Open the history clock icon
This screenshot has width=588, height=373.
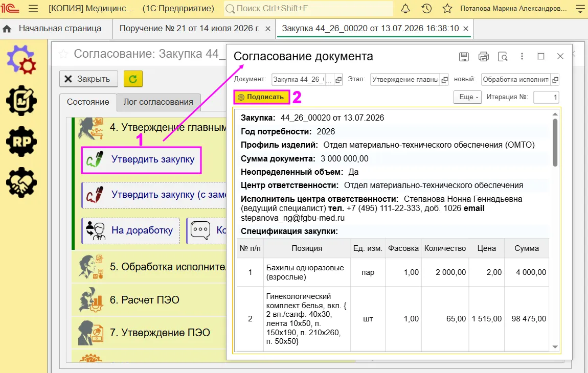[426, 8]
